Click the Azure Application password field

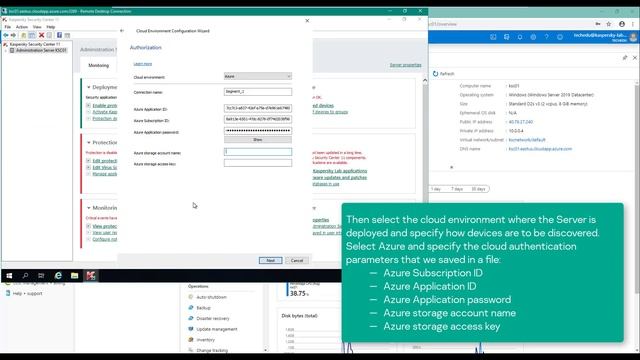[x=258, y=131]
